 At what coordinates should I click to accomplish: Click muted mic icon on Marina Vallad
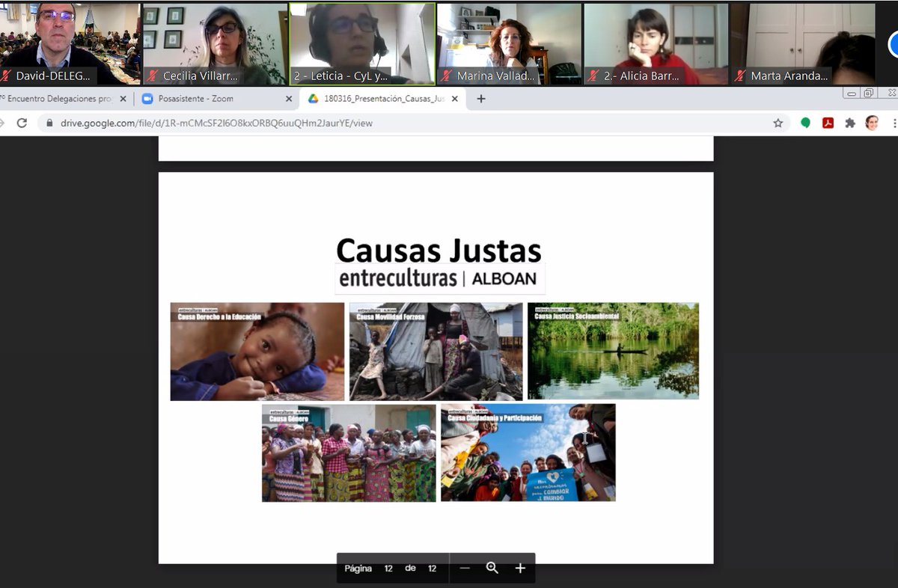(447, 76)
